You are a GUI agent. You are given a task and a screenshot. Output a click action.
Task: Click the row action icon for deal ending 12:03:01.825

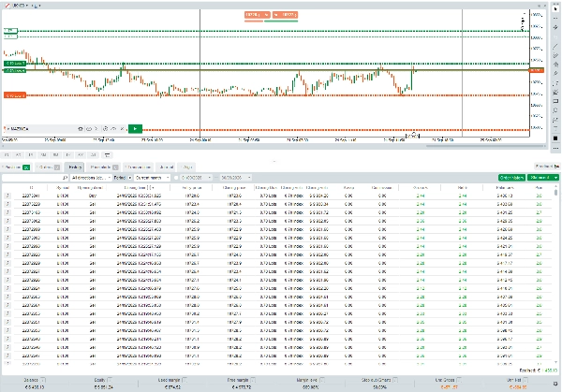pyautogui.click(x=7, y=196)
